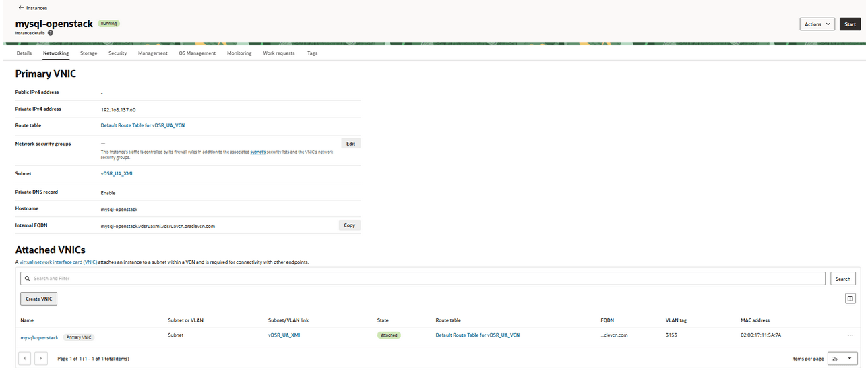
Task: Click the Name column header
Action: [27, 320]
